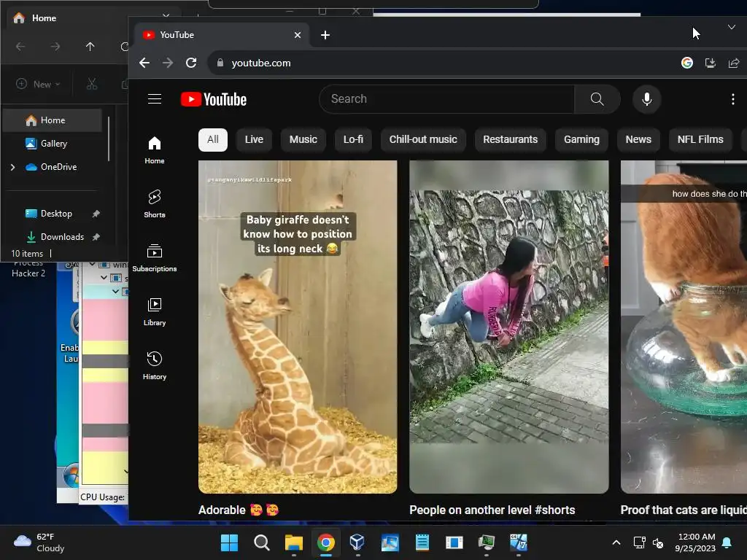Image resolution: width=747 pixels, height=560 pixels.
Task: Expand the OneDrive tree node
Action: (13, 167)
